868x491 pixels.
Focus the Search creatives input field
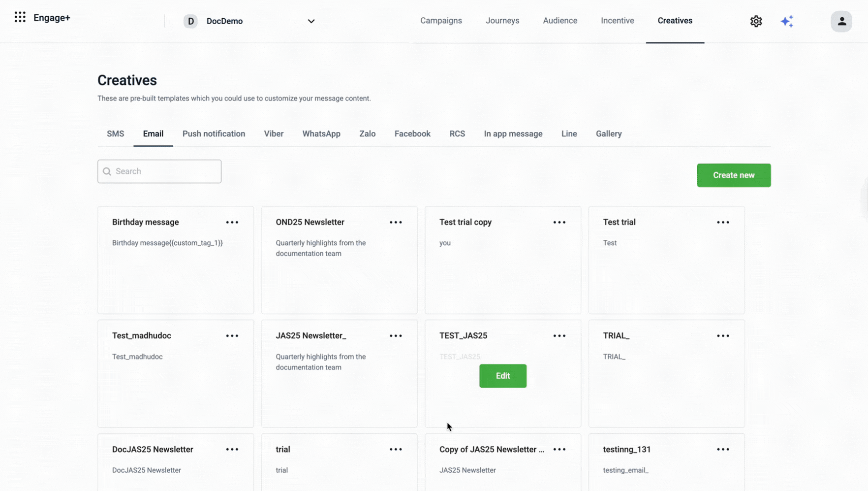159,171
